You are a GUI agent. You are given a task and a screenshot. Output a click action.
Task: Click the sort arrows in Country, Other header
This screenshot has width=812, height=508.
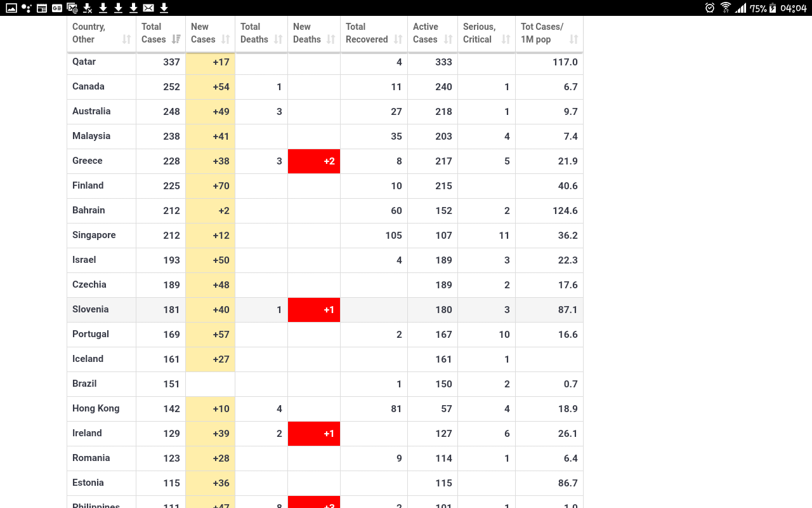126,39
